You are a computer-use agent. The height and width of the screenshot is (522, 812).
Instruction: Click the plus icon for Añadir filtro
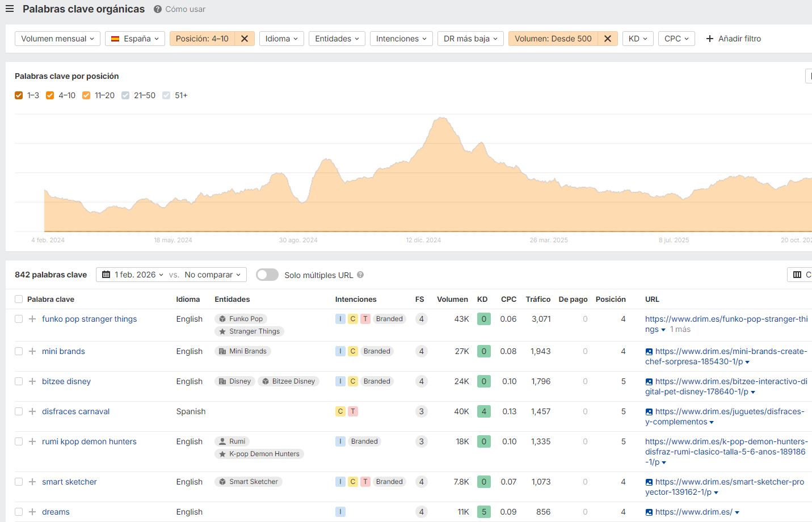tap(709, 39)
